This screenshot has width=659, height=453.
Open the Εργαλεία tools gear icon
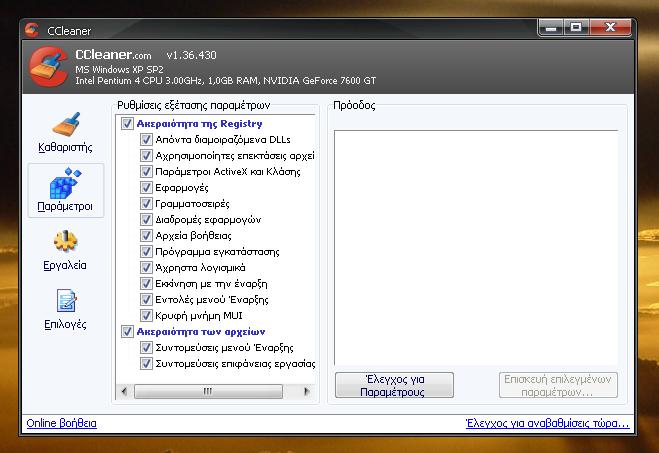pos(66,241)
